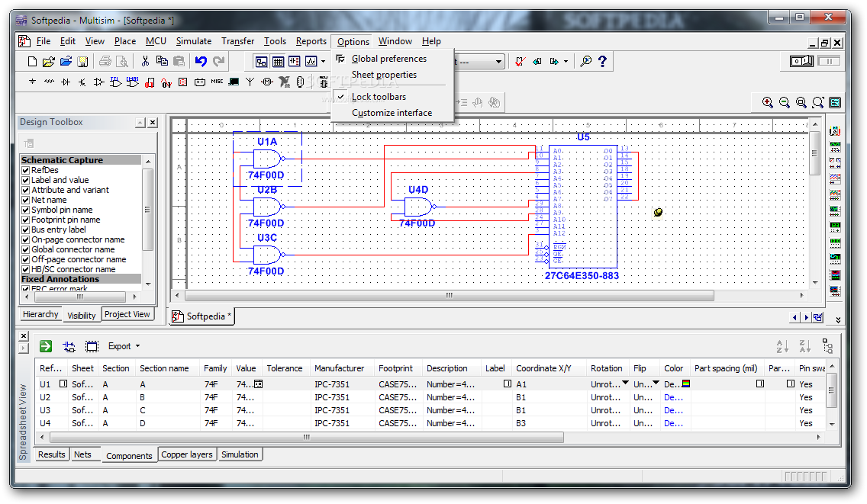Screen dimensions: 867x504
Task: Uncheck the Net name checkbox
Action: click(x=25, y=200)
